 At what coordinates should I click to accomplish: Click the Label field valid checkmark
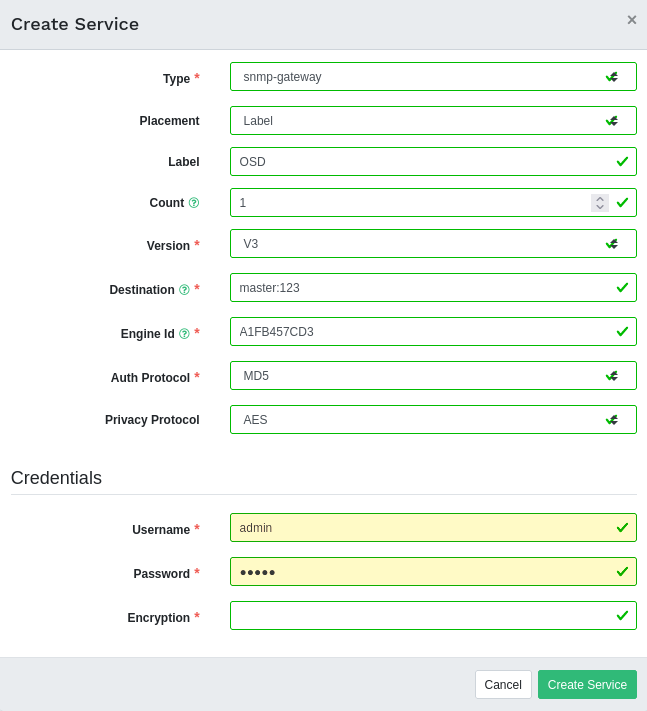click(x=622, y=161)
